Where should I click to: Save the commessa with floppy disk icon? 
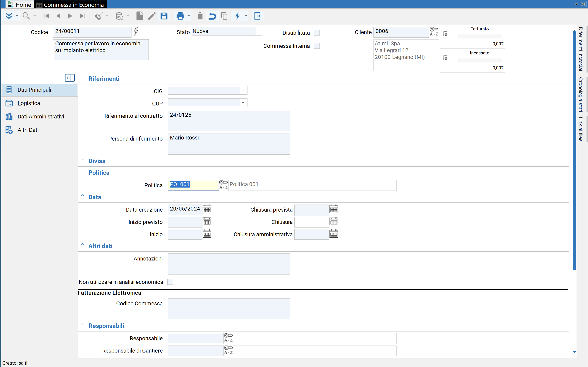(x=164, y=16)
